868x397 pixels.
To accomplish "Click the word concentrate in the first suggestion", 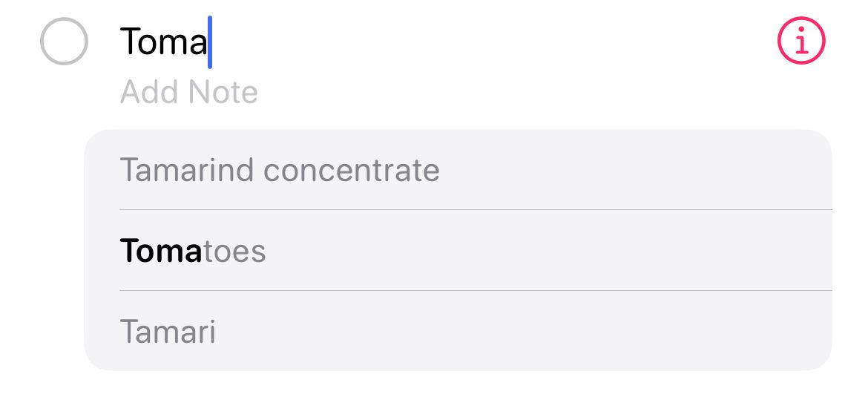I will [352, 171].
